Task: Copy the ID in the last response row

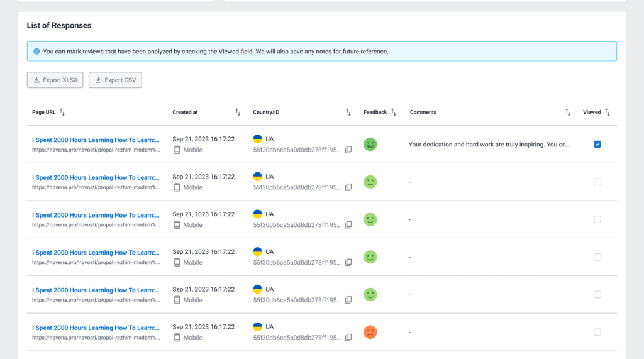Action: tap(348, 338)
